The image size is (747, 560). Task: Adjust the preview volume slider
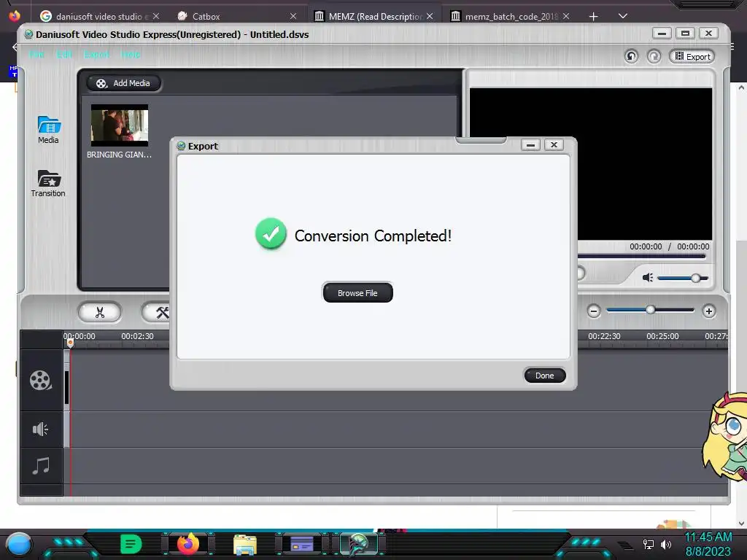(x=683, y=278)
